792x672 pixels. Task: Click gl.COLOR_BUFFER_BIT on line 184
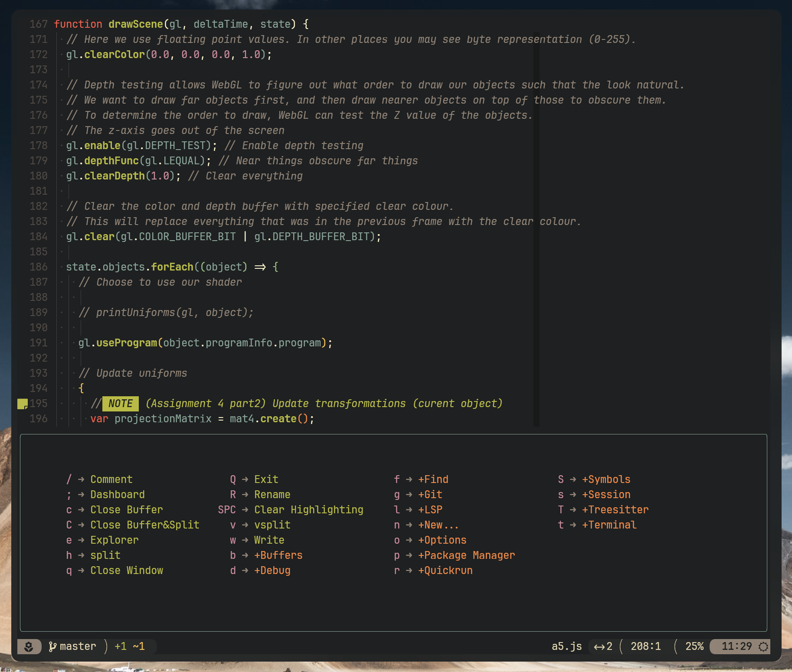[178, 237]
